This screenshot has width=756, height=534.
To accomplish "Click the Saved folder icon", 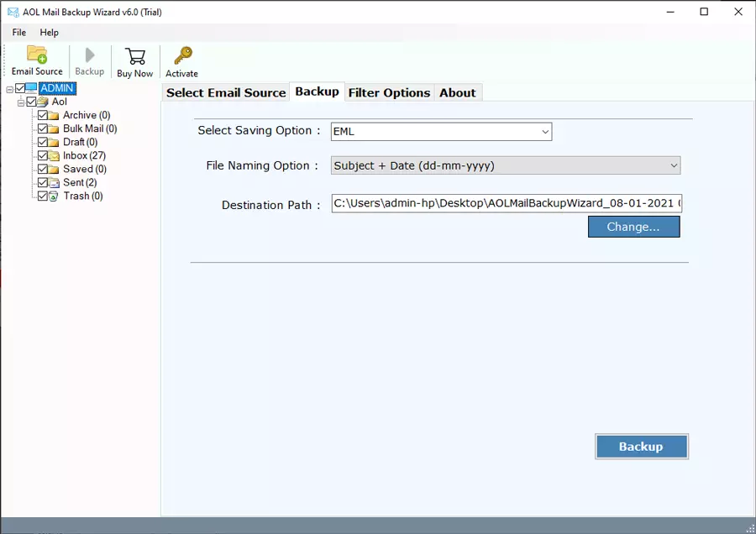I will pyautogui.click(x=54, y=169).
